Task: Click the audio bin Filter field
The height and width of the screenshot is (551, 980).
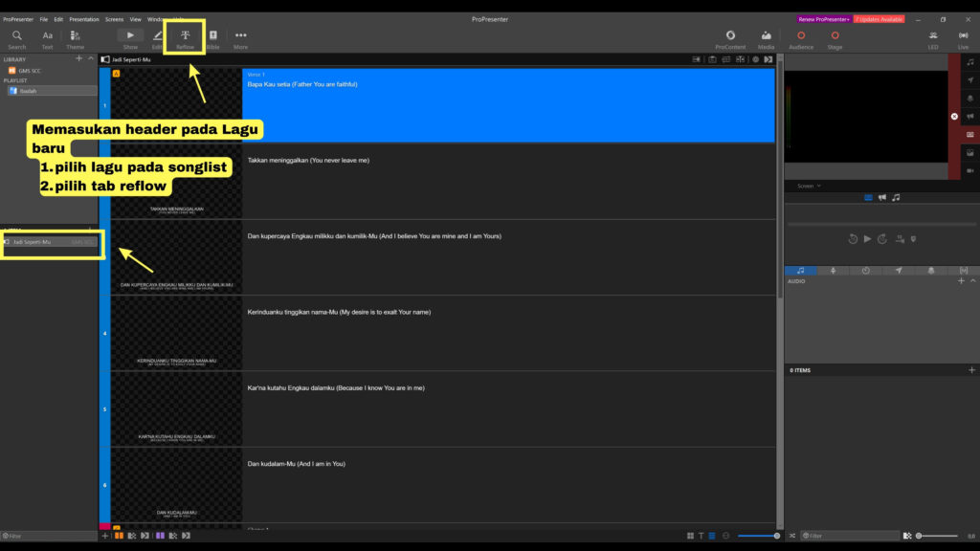Action: [850, 536]
